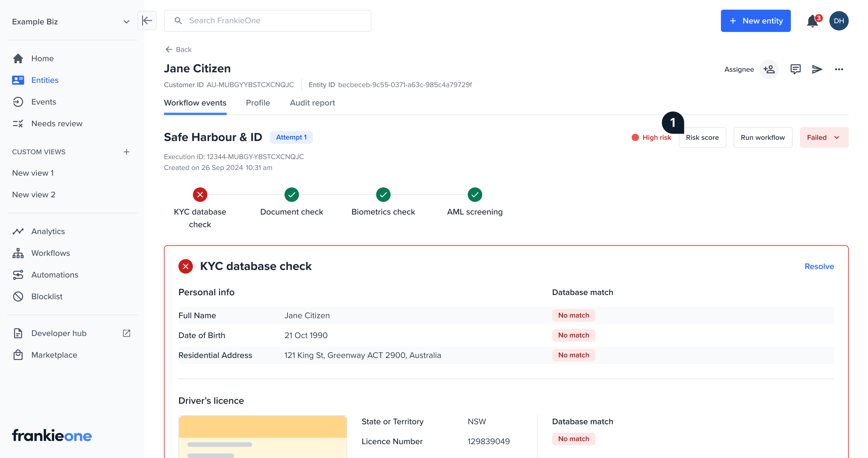Click the Workflows hierarchy icon
Image resolution: width=868 pixels, height=458 pixels.
[x=18, y=253]
